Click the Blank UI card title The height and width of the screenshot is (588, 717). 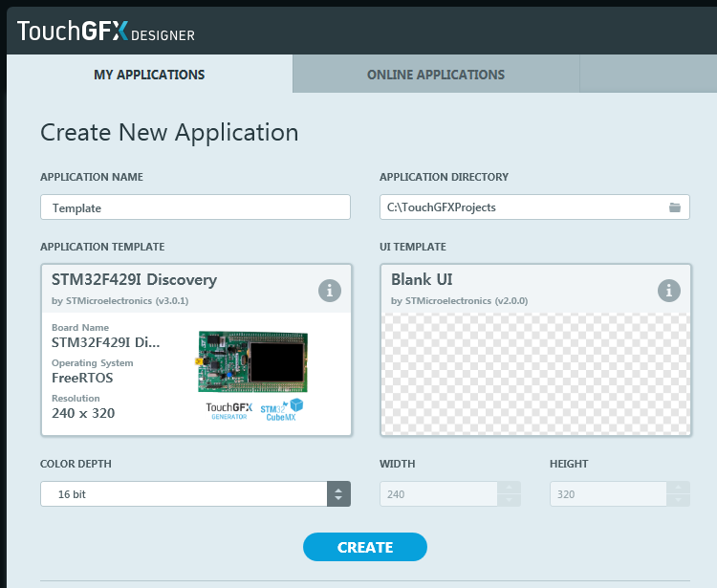pos(422,279)
